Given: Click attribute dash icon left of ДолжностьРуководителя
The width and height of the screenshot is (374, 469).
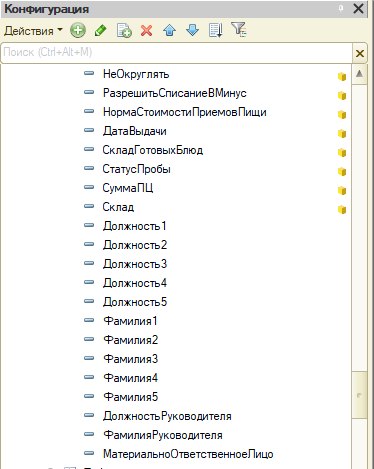Looking at the screenshot, I should (89, 415).
